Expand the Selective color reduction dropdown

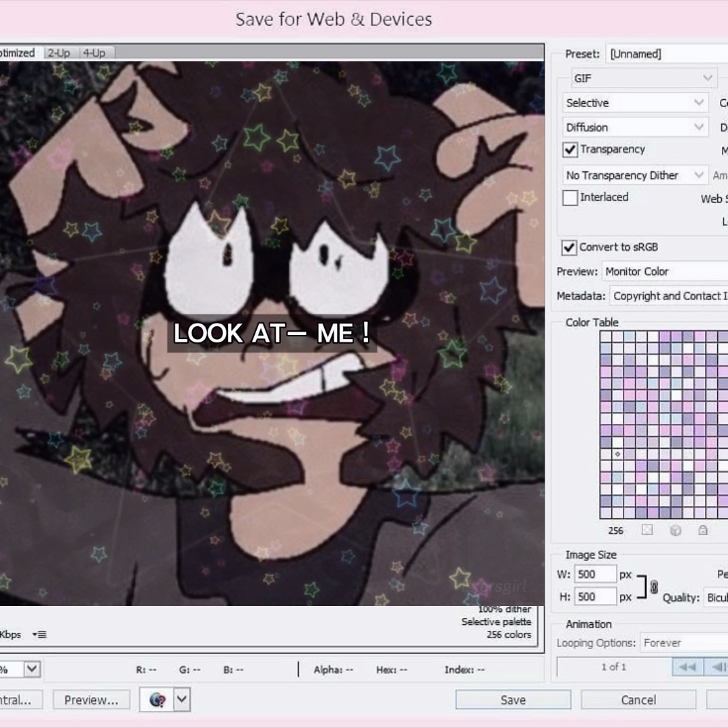[x=635, y=102]
